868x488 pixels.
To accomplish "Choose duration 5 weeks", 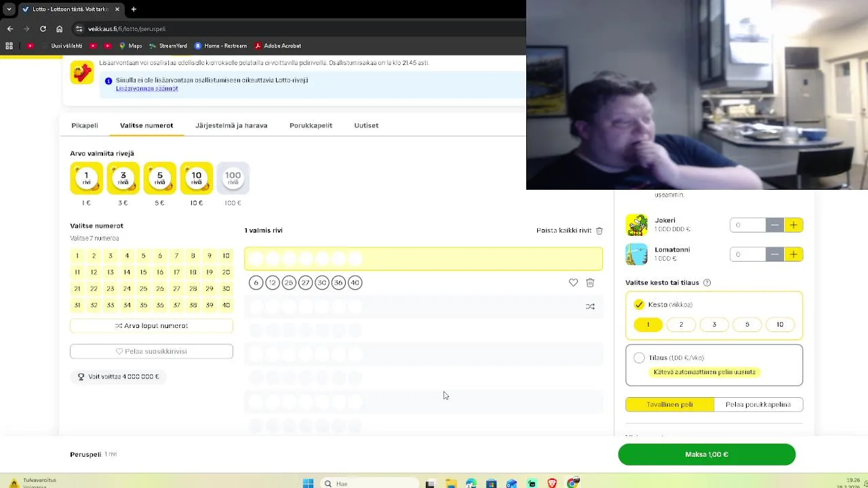I will 747,325.
